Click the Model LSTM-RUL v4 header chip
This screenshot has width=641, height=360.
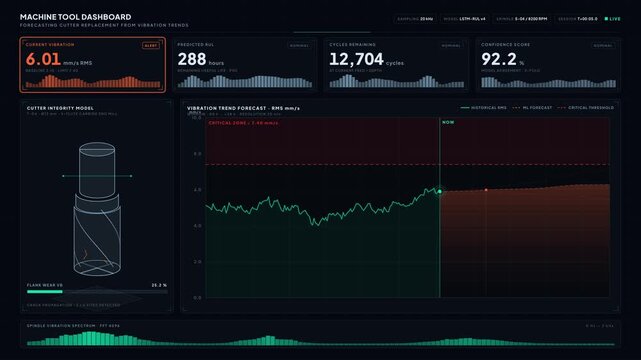(x=464, y=19)
